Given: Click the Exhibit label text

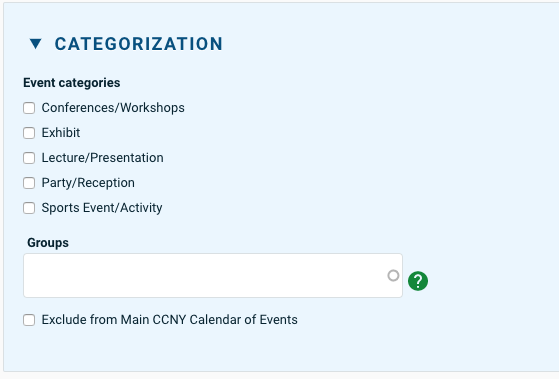Looking at the screenshot, I should (x=61, y=133).
